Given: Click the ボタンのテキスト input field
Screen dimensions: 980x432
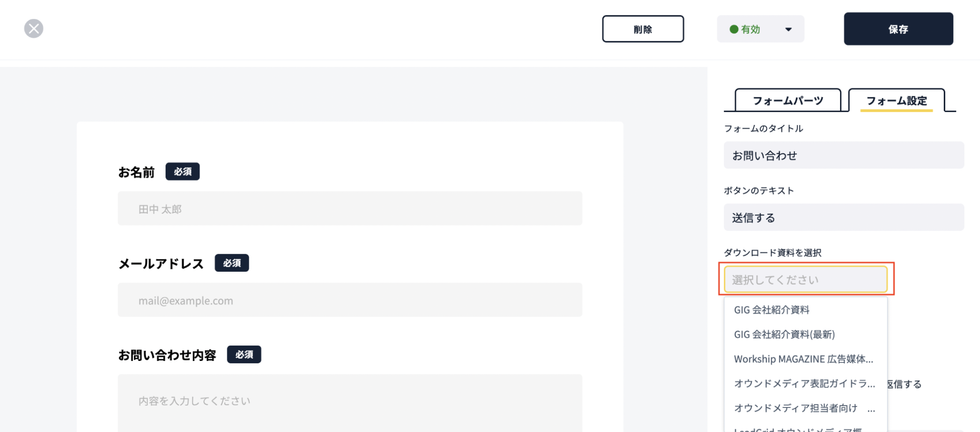Looking at the screenshot, I should tap(843, 217).
